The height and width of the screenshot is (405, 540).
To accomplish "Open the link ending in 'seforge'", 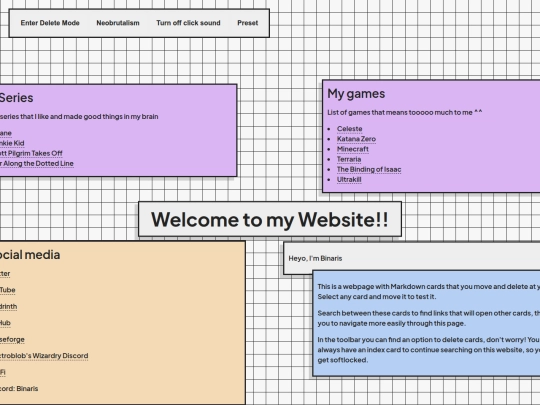I will pos(12,340).
